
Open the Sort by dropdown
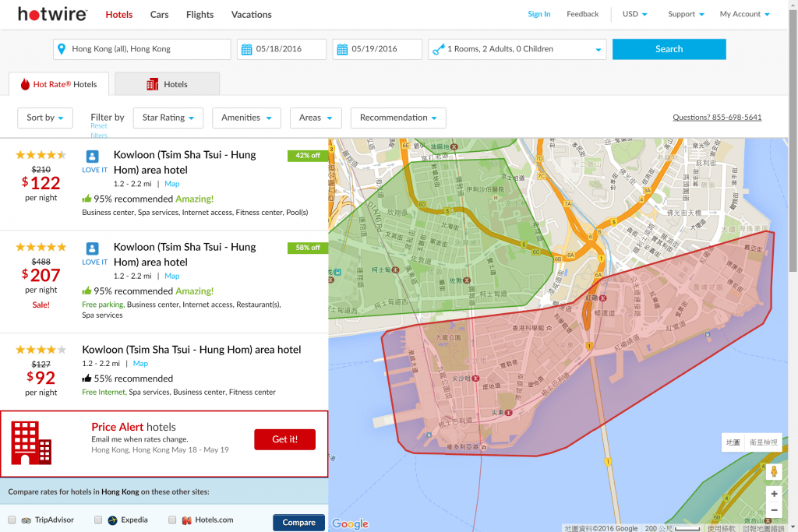(45, 118)
